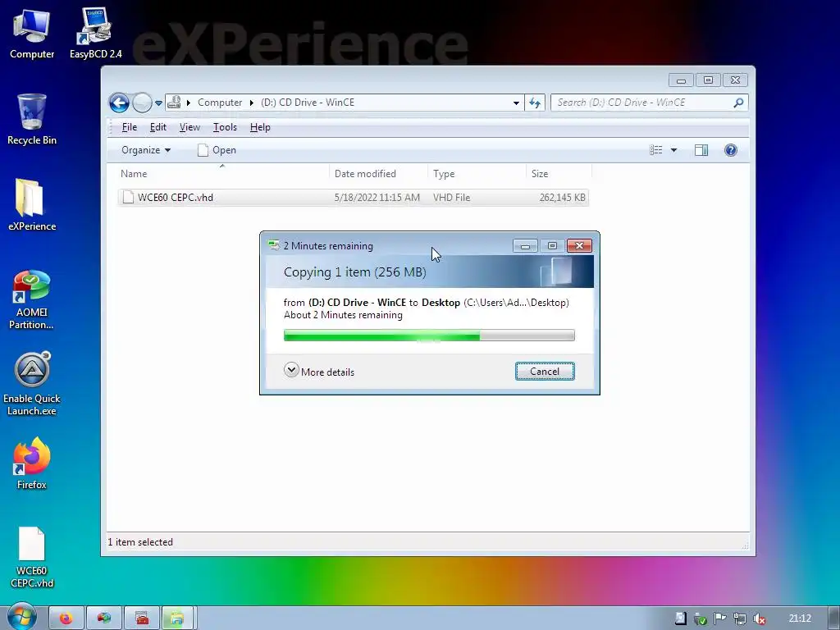Screen dimensions: 840x630
Task: Sort by Date modified column
Action: tap(378, 174)
